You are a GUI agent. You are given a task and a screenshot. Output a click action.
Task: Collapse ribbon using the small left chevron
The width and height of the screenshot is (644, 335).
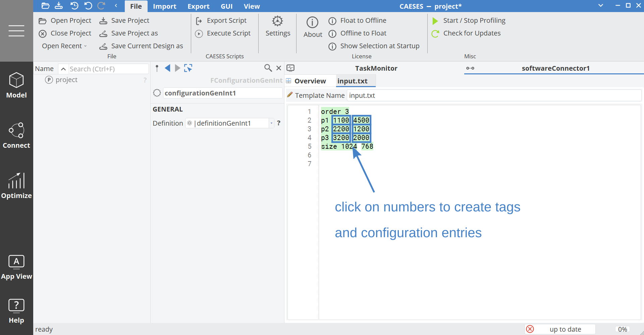(116, 6)
